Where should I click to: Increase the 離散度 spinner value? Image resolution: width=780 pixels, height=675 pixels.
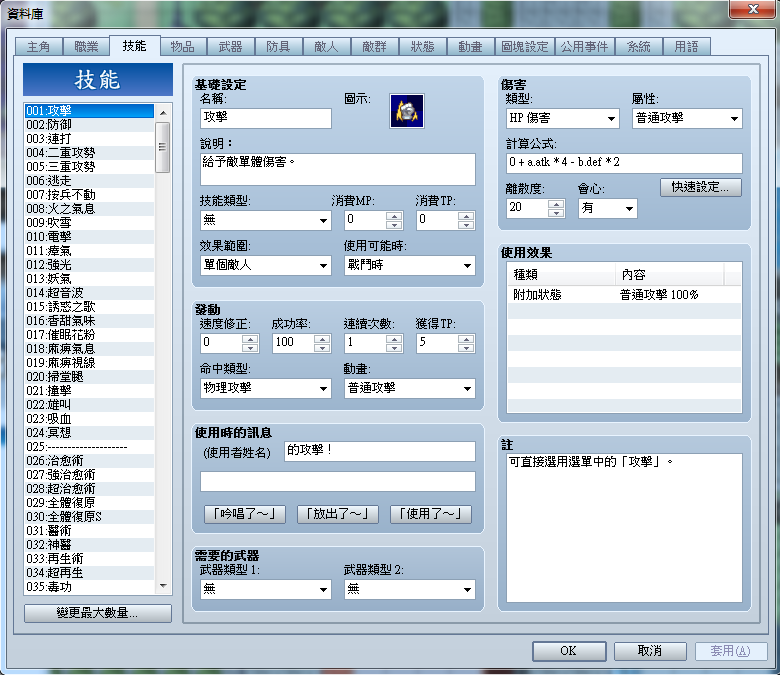[x=556, y=203]
